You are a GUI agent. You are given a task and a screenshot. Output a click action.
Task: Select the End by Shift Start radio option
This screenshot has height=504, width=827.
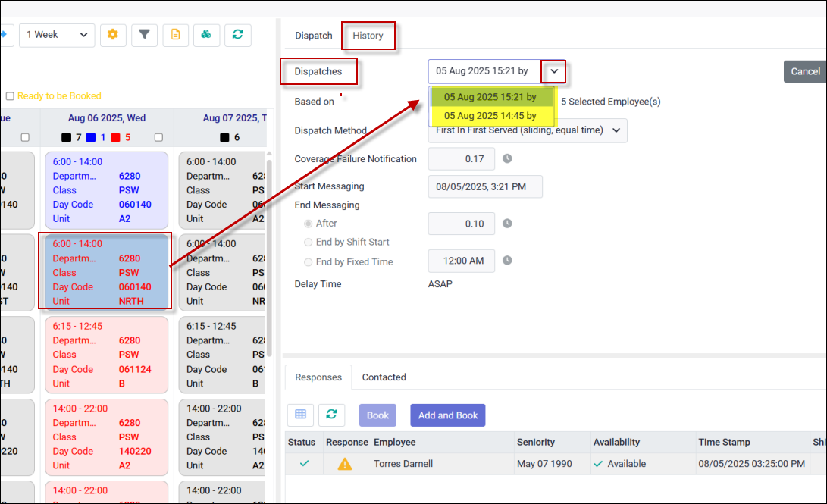coord(308,243)
